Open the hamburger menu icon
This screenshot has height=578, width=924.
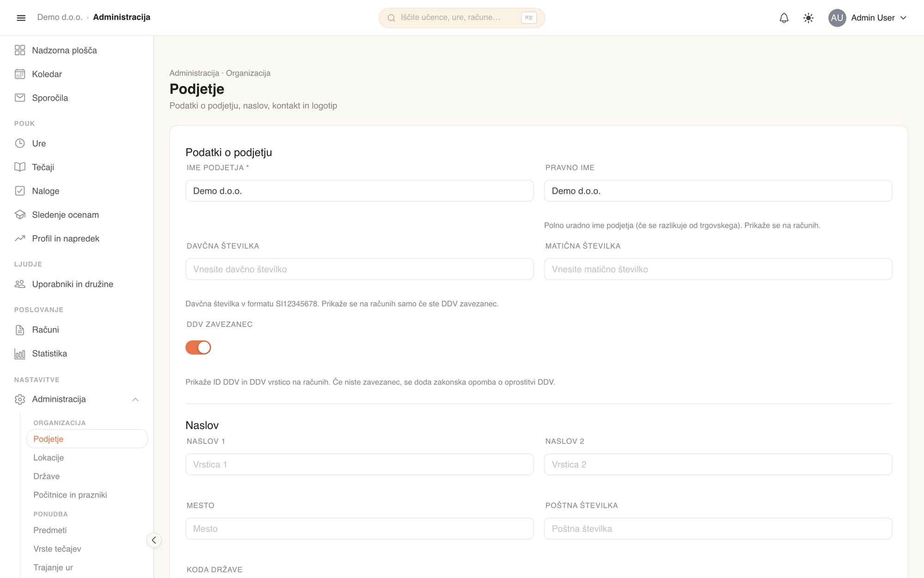(x=21, y=18)
